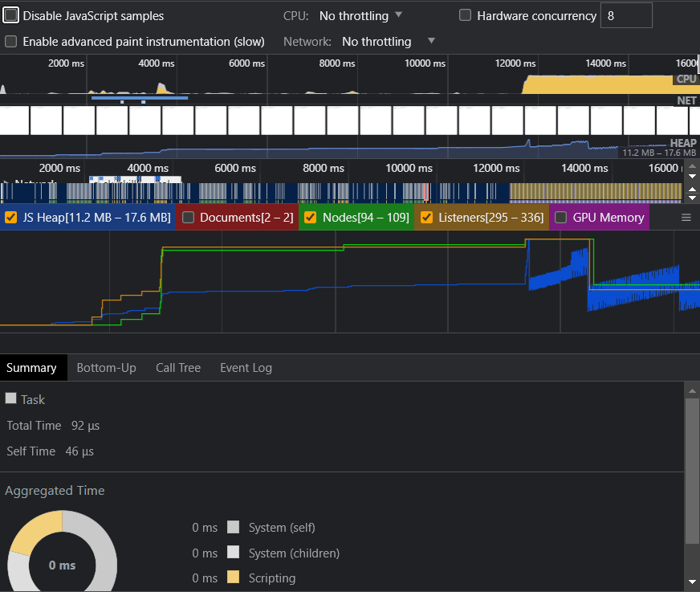Click flame chart scroll down arrow
This screenshot has height=592, width=700.
(693, 176)
